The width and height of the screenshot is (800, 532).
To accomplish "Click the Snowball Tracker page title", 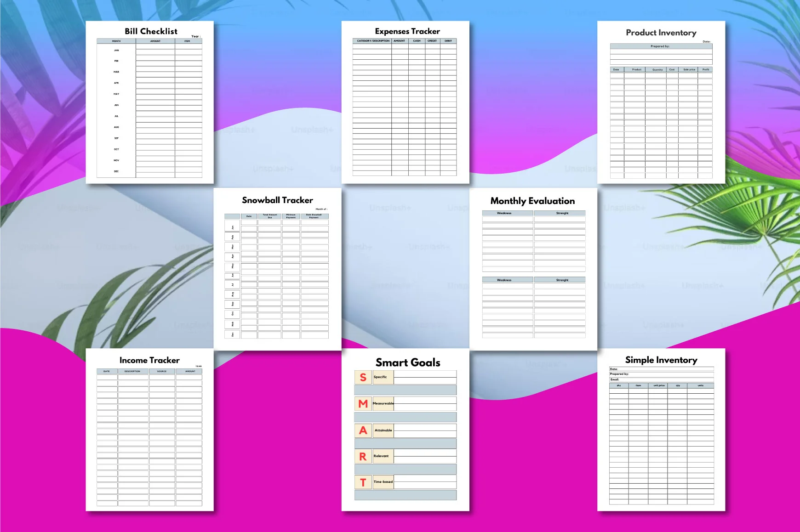I will tap(277, 200).
